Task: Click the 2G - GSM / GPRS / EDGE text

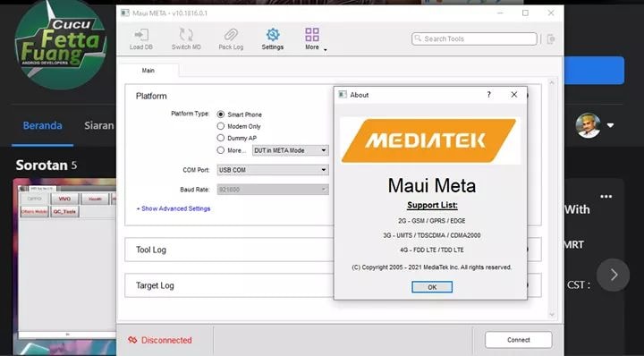Action: coord(432,221)
